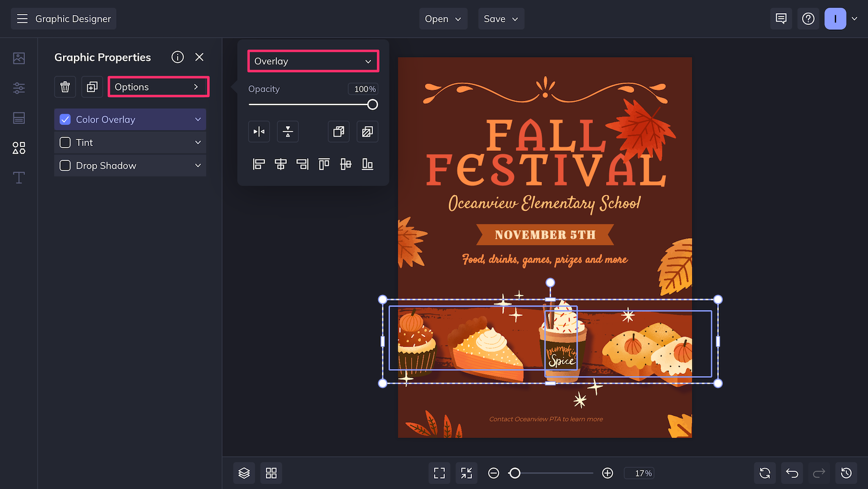The height and width of the screenshot is (489, 868).
Task: Flip the graphic vertically
Action: 288,131
